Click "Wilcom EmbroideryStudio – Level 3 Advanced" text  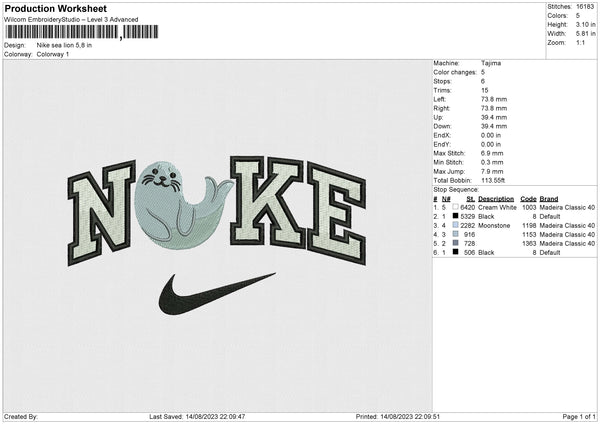[x=71, y=20]
